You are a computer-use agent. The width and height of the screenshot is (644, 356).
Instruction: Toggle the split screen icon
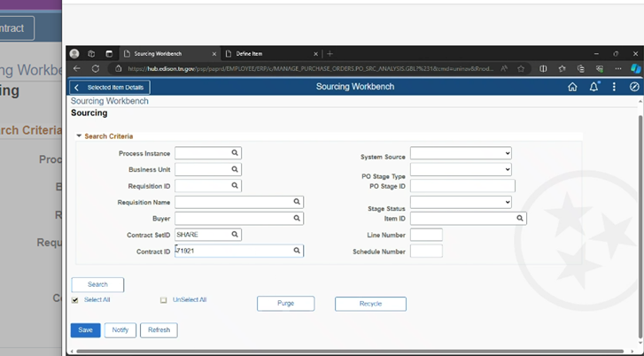click(x=543, y=68)
